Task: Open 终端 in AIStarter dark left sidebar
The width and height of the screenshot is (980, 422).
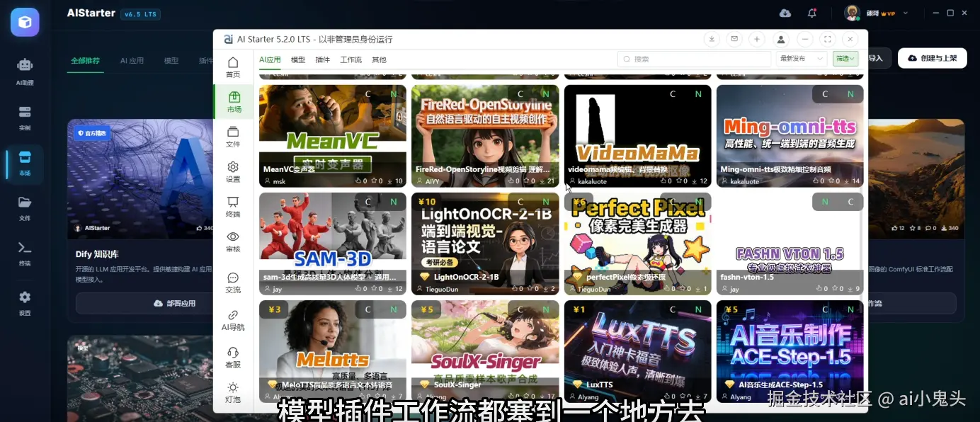Action: pyautogui.click(x=25, y=253)
